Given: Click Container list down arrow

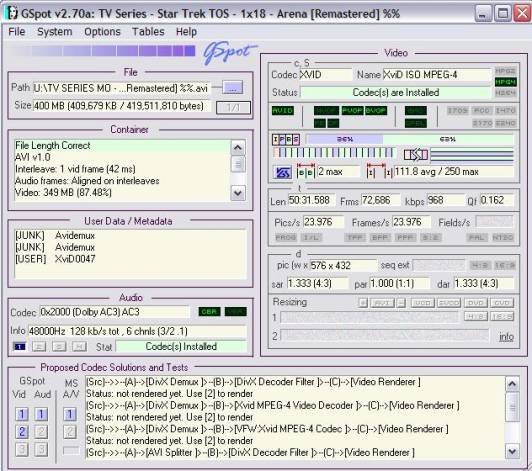Looking at the screenshot, I should (238, 193).
